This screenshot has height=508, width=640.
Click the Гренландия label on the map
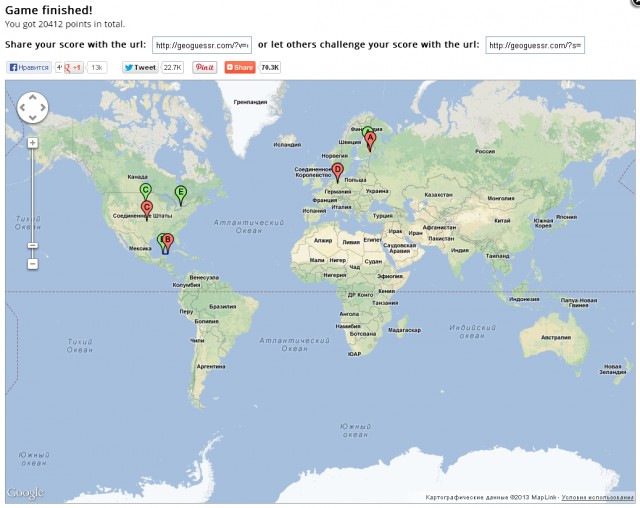[250, 102]
